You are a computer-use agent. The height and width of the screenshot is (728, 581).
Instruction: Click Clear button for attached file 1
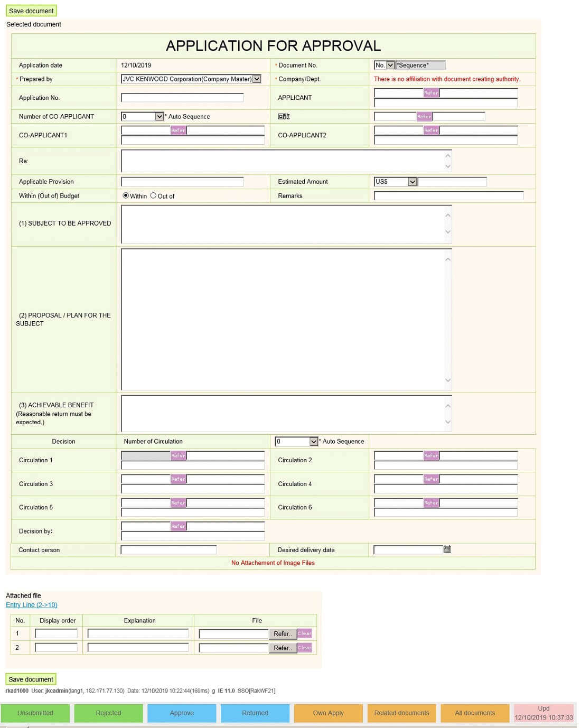tap(305, 633)
